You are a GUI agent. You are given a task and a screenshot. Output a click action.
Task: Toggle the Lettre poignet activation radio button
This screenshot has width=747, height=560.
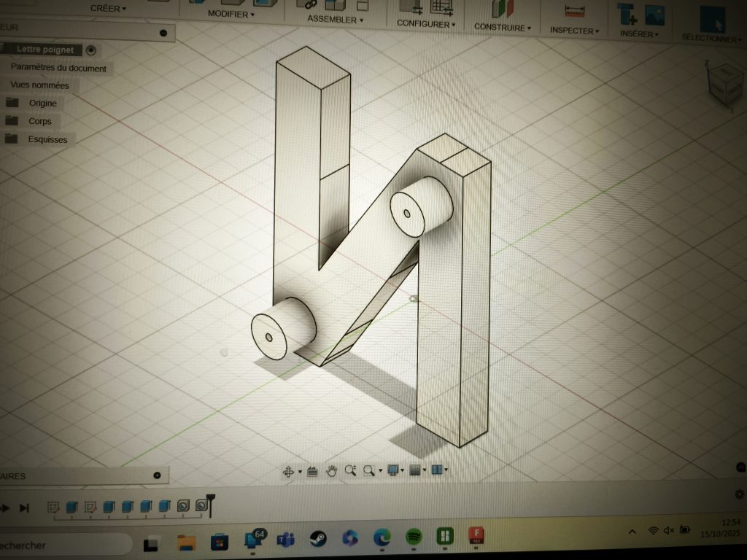coord(91,50)
